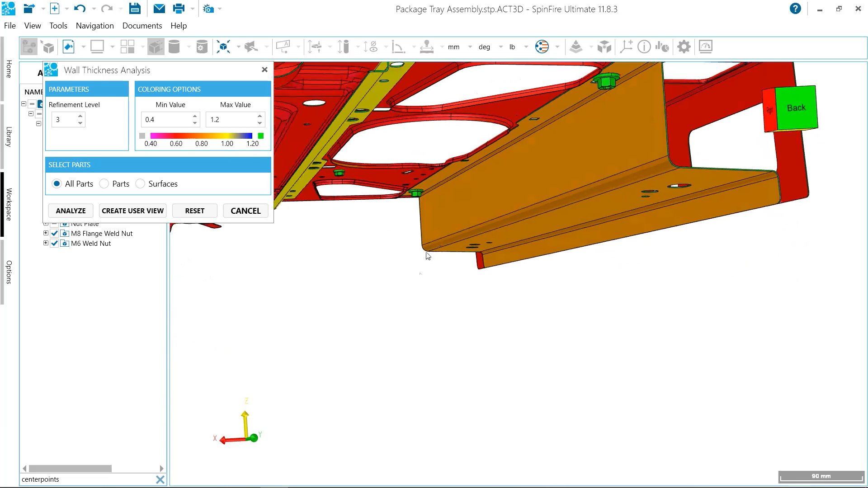Click the chart statistics toolbar icon
Screen dimensions: 868x488
pos(662,47)
